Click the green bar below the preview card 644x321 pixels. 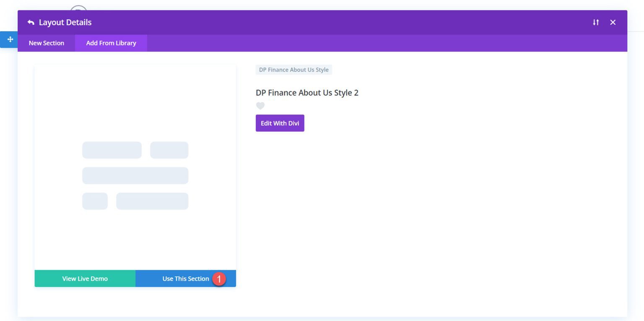tap(85, 278)
